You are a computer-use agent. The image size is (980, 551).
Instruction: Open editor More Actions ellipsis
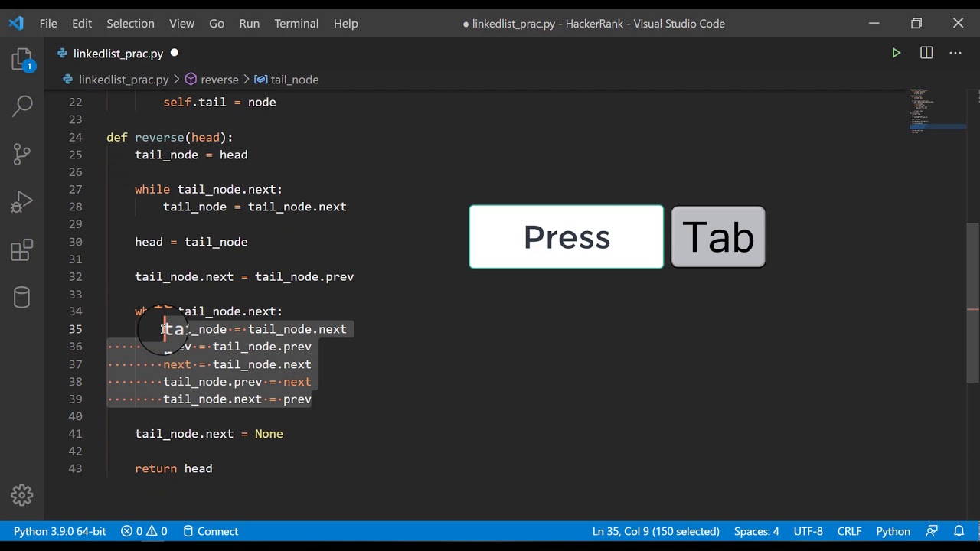pyautogui.click(x=955, y=53)
